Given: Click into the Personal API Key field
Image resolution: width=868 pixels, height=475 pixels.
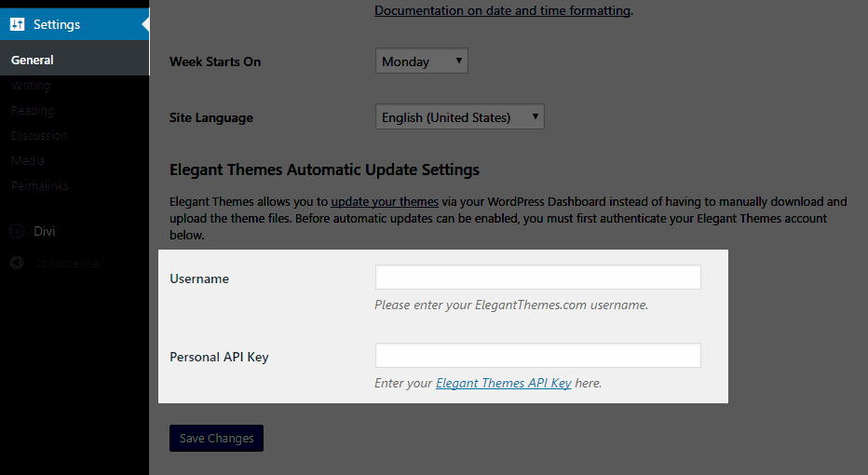Looking at the screenshot, I should [537, 356].
